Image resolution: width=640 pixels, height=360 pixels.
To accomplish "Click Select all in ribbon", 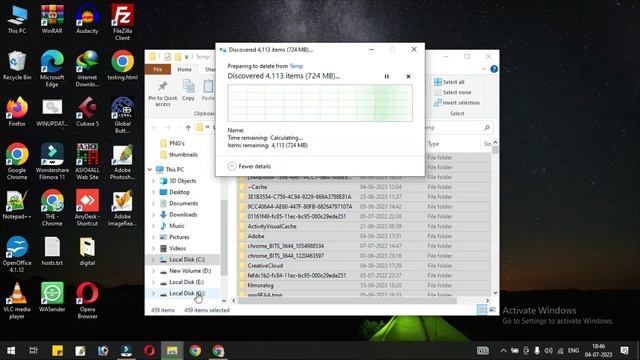I will tap(449, 82).
